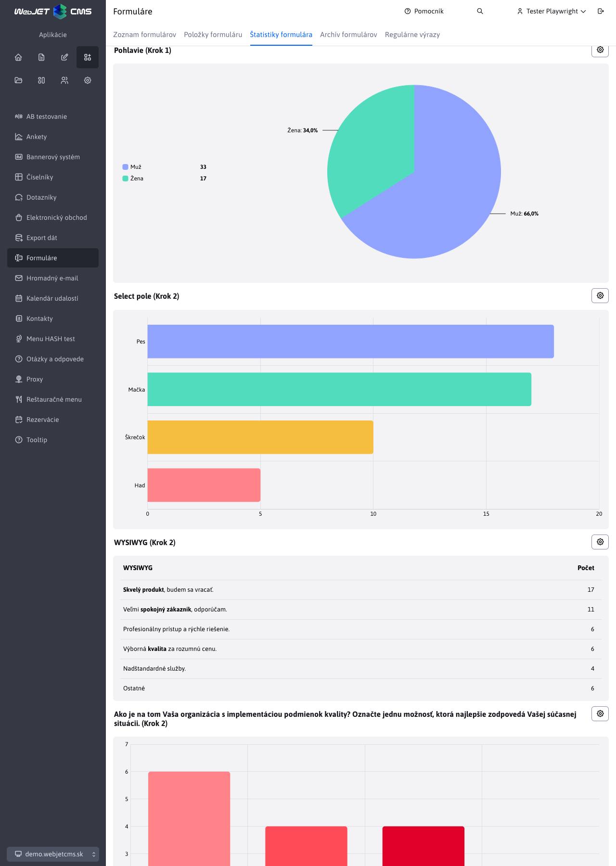Click the web pages document icon
Image resolution: width=616 pixels, height=866 pixels.
[x=41, y=57]
